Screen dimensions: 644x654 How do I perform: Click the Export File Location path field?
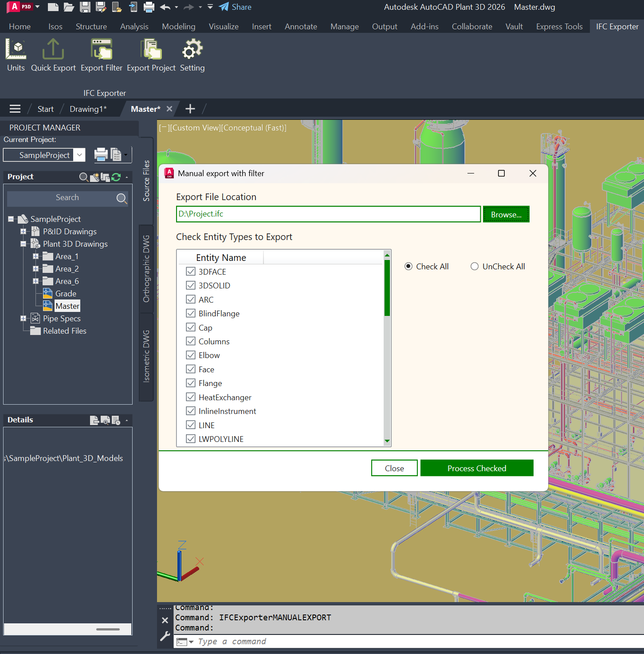[x=328, y=214]
